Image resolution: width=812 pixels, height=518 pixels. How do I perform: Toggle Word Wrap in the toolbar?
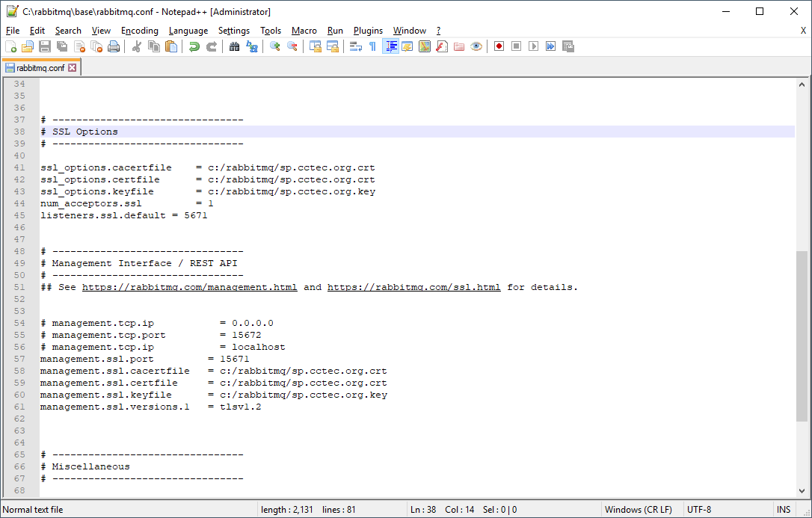[x=355, y=46]
